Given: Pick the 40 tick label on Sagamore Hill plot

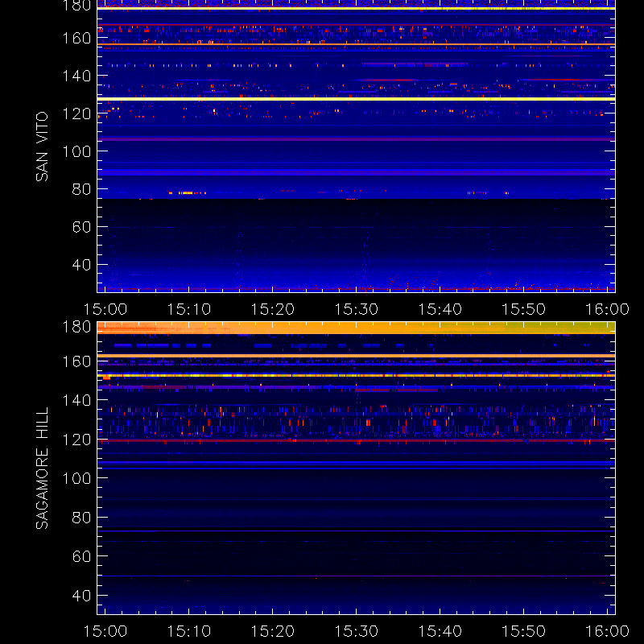Looking at the screenshot, I should tap(81, 596).
